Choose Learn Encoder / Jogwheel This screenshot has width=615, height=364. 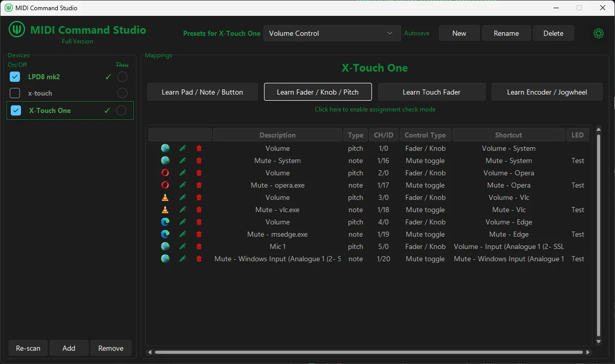[547, 92]
